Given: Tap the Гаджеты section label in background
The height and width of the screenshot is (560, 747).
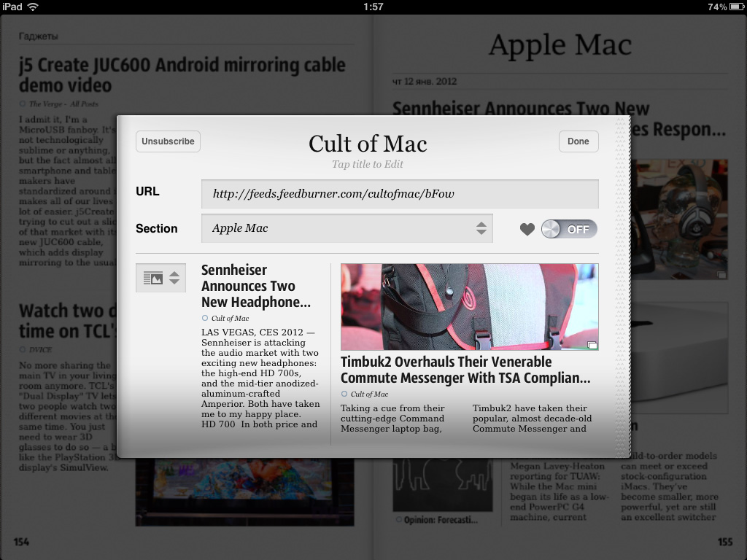Looking at the screenshot, I should click(x=38, y=36).
